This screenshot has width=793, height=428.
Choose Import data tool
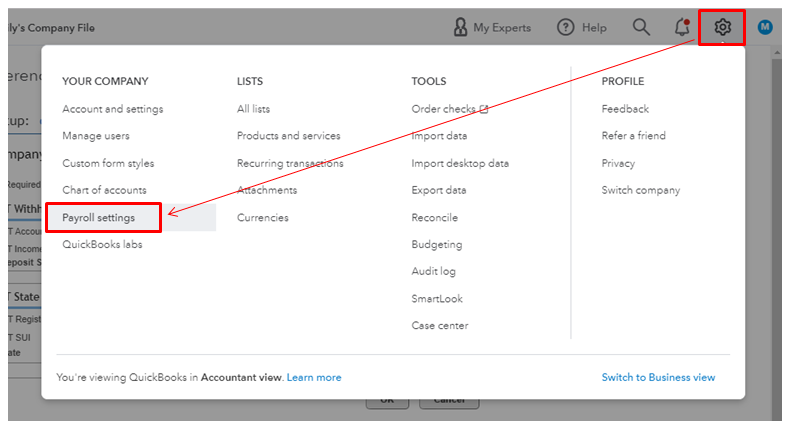[x=439, y=136]
